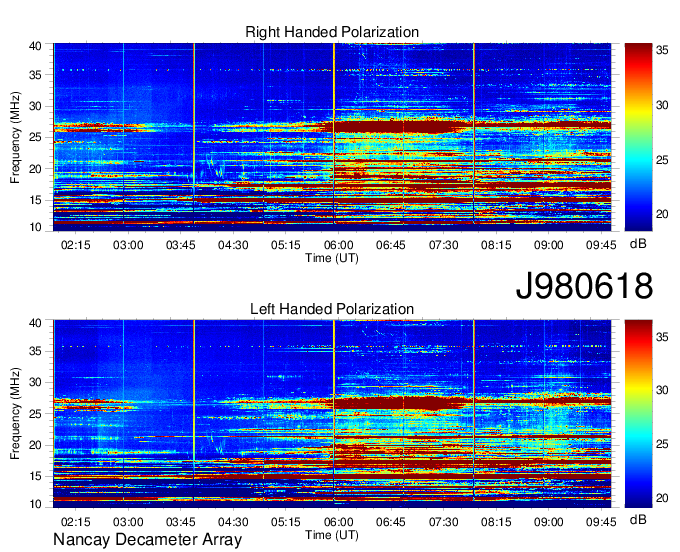This screenshot has height=552, width=680.
Task: Click the Left Handed Polarization title
Action: tap(332, 309)
